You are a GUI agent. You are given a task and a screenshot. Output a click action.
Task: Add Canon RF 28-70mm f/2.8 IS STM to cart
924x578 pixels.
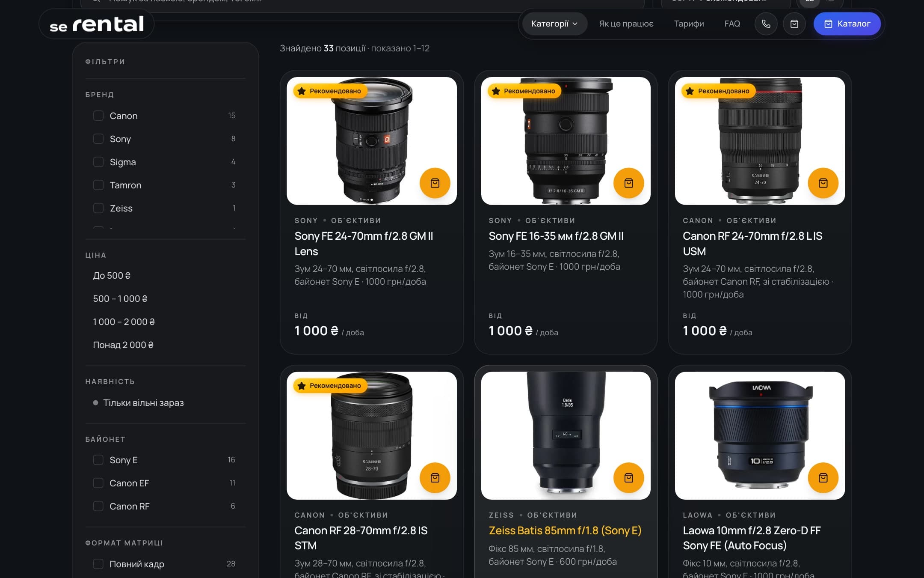tap(435, 477)
